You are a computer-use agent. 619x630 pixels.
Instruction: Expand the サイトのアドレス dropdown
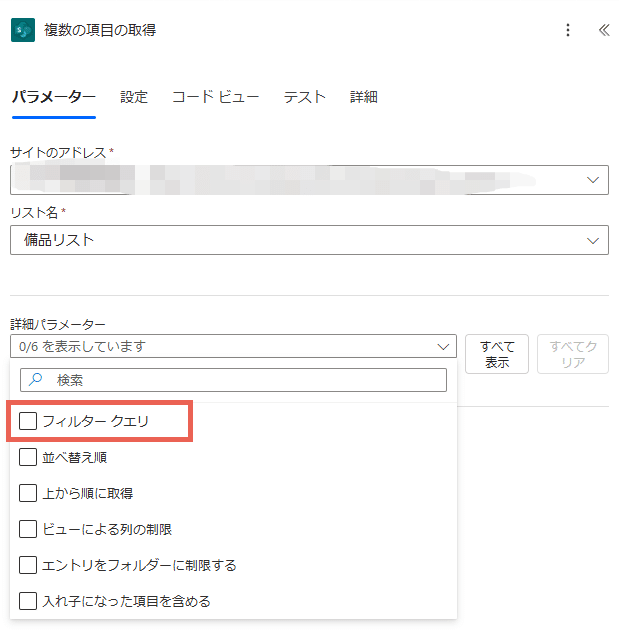click(594, 180)
